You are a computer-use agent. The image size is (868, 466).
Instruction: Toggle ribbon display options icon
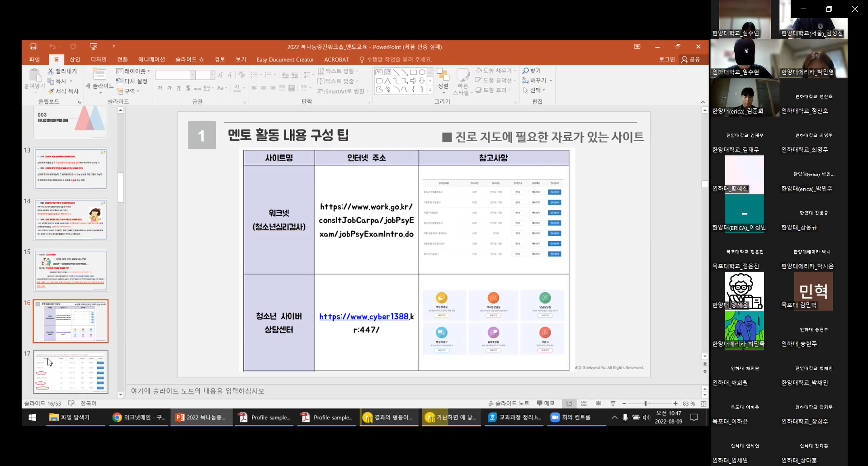637,47
